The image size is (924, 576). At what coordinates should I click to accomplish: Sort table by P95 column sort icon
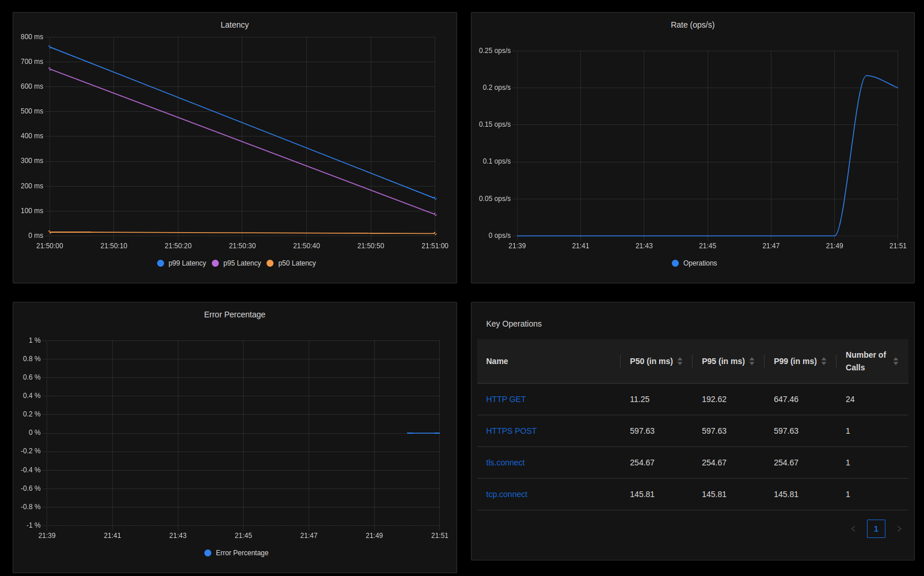(752, 361)
